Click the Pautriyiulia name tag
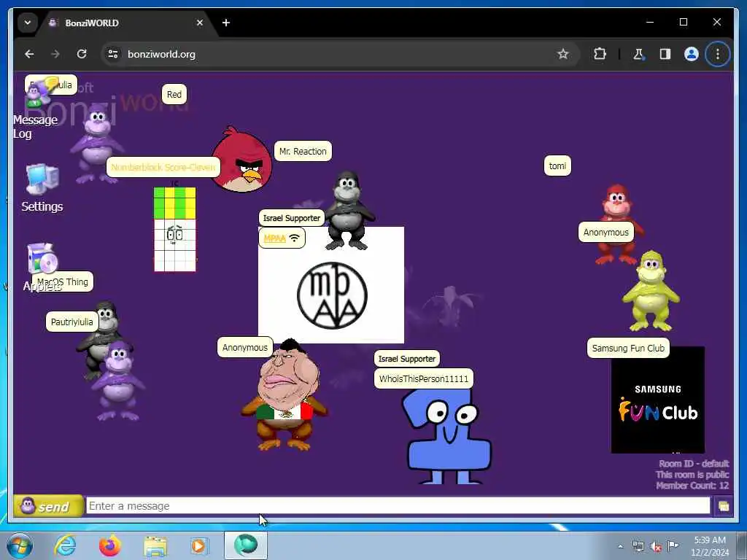The image size is (747, 560). [x=72, y=322]
